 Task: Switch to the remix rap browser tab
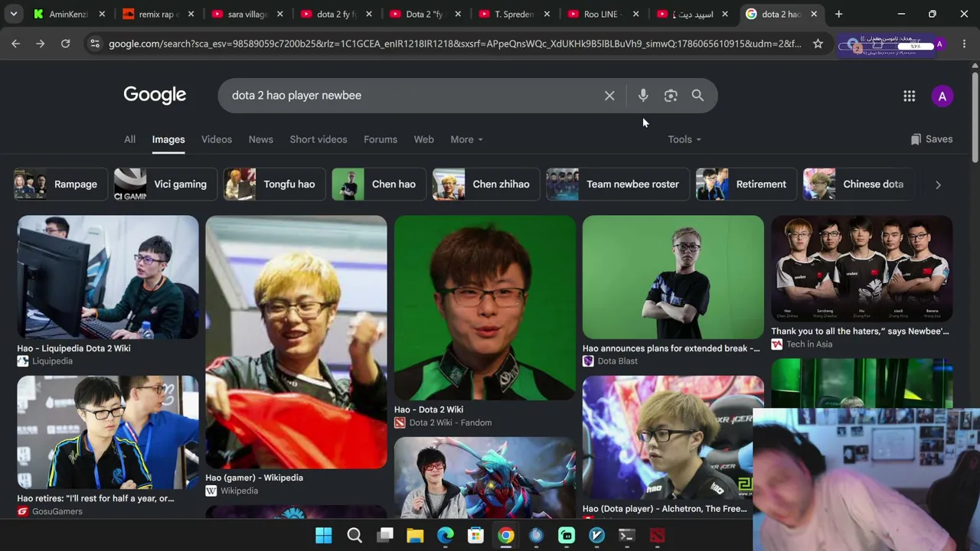(157, 14)
